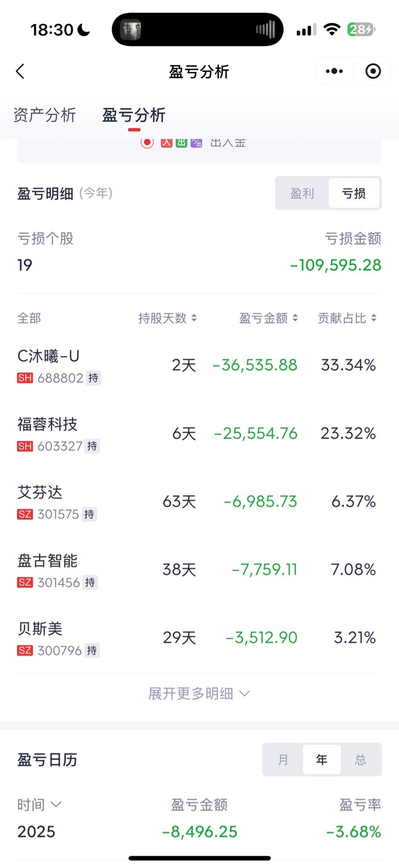Switch the calendar view to 月
This screenshot has width=399, height=868.
click(x=283, y=760)
